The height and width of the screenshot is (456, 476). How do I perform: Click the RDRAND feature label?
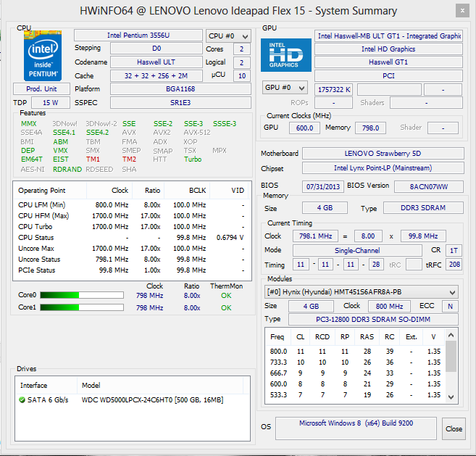tap(67, 169)
